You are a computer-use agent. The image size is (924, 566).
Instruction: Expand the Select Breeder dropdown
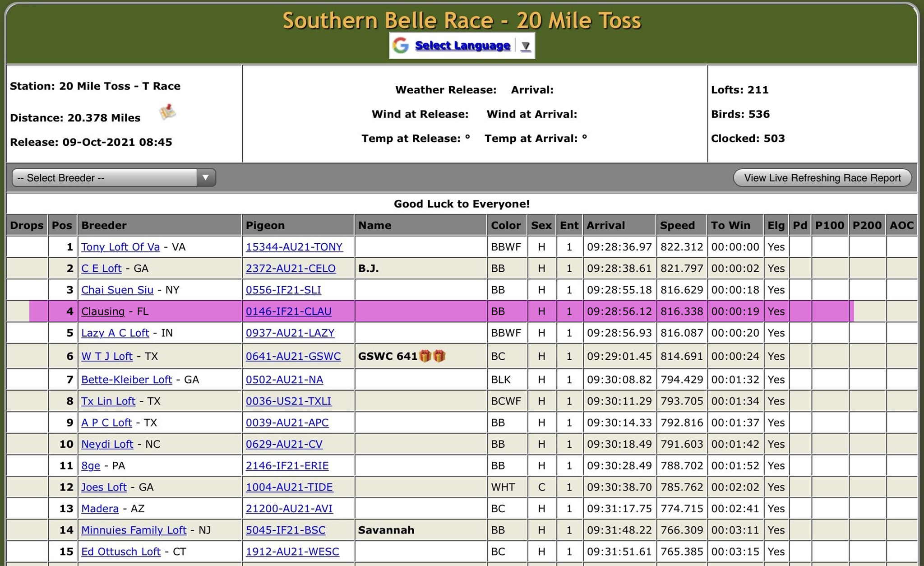105,178
